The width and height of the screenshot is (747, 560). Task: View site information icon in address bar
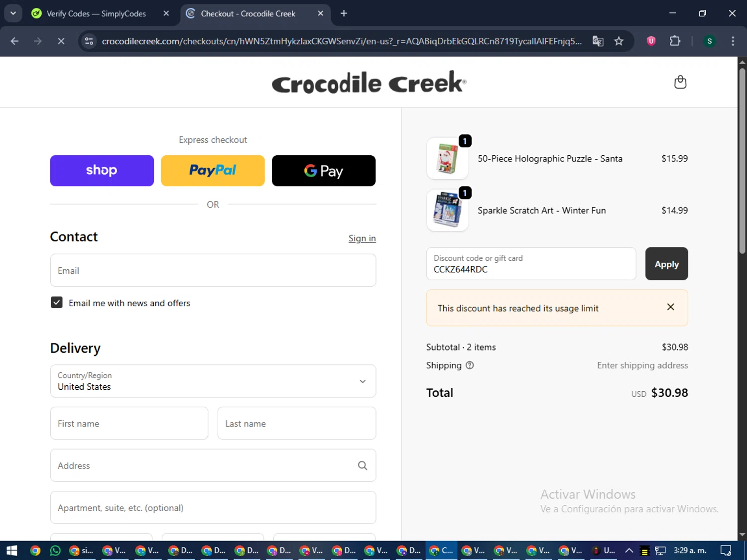click(x=89, y=41)
